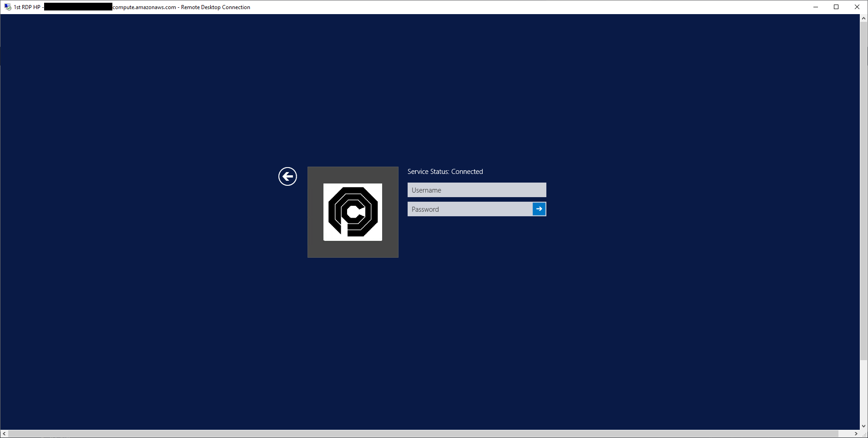
Task: Click the horizontal scrollbar right arrow
Action: coord(856,434)
